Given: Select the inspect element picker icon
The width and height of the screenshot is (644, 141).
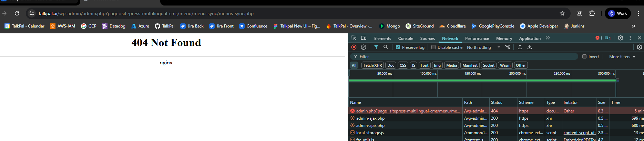Looking at the screenshot, I should (354, 38).
